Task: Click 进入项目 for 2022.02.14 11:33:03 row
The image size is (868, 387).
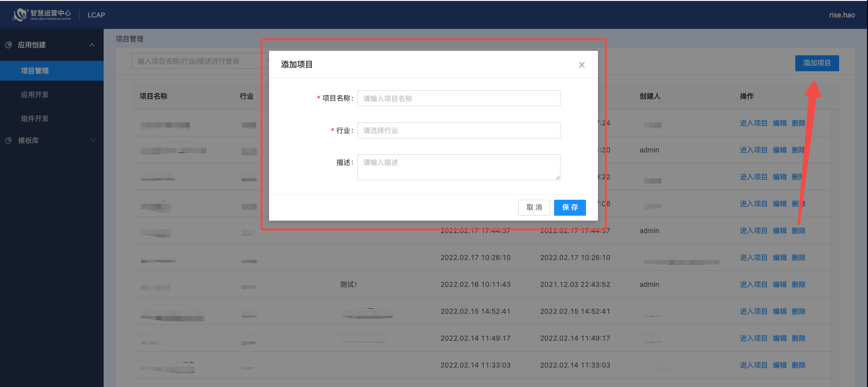Action: click(753, 365)
